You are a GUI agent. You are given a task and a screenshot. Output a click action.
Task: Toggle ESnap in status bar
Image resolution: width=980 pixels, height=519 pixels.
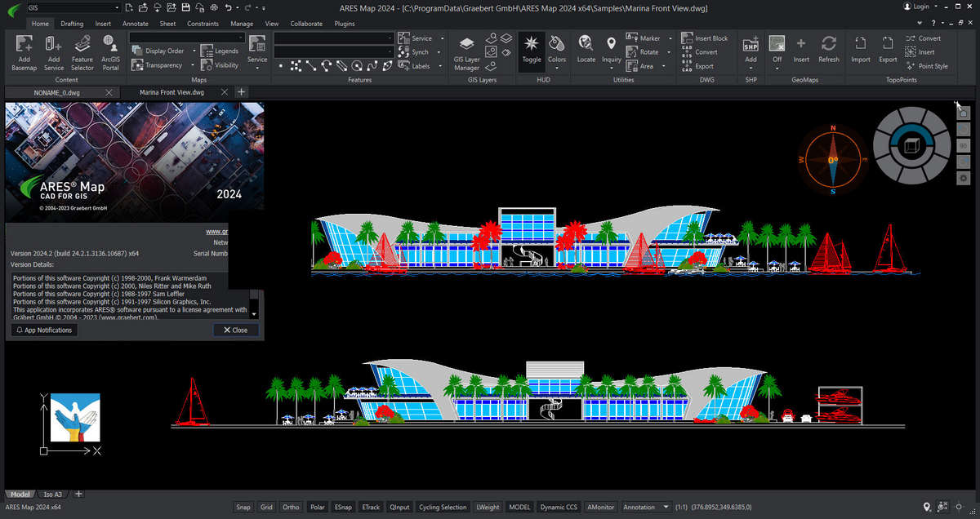343,507
